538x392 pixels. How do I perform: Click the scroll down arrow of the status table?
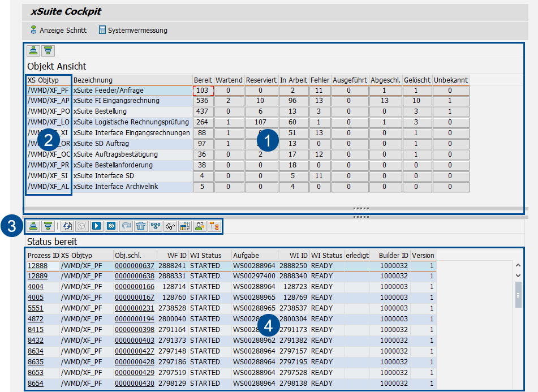tap(518, 275)
